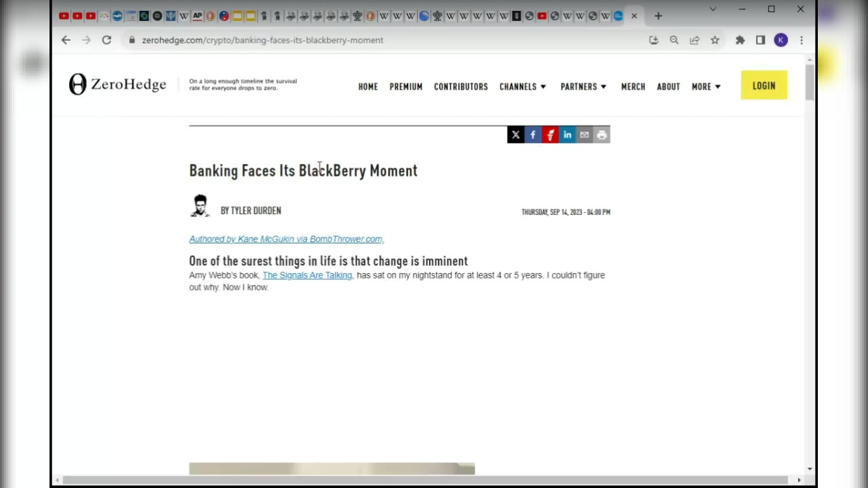This screenshot has width=868, height=488.
Task: Open the Chrome three-dot menu
Action: click(802, 40)
